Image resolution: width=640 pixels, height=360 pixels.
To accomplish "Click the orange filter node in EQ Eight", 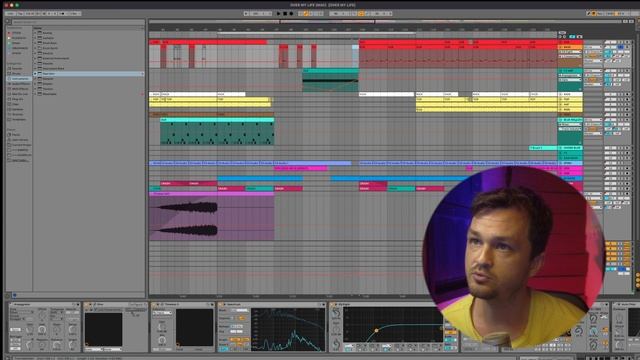I will point(376,330).
